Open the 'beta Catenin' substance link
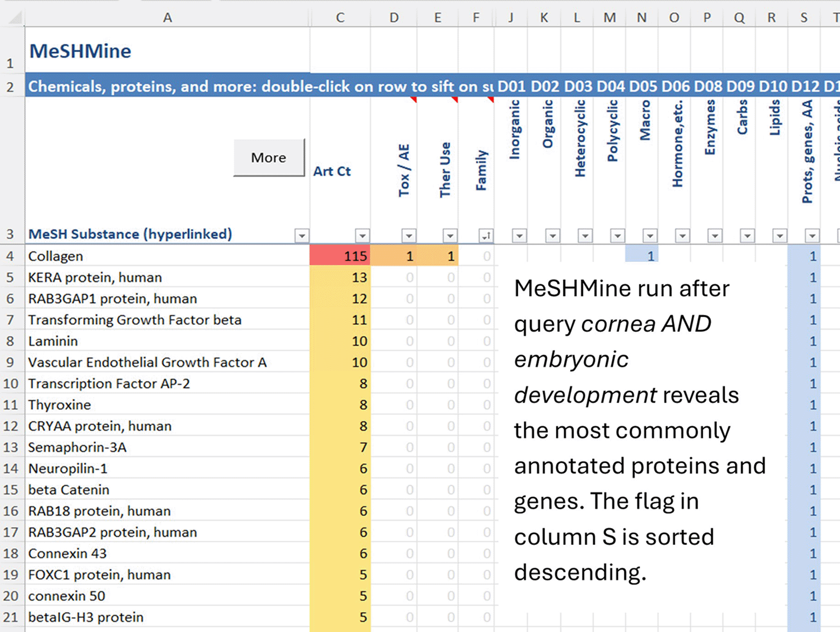 69,490
